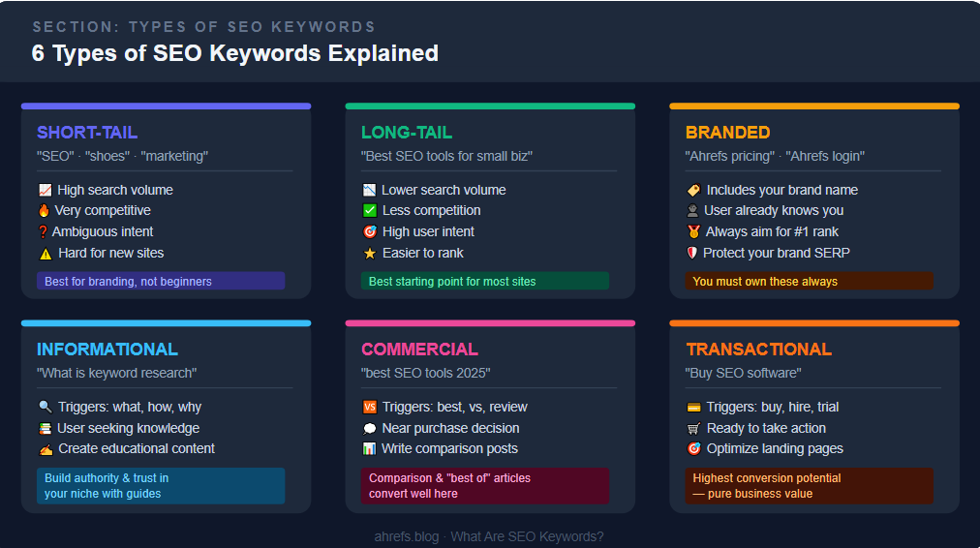Click the 'Build authority & trust in your niche' banner
This screenshot has width=980, height=548.
point(161,485)
